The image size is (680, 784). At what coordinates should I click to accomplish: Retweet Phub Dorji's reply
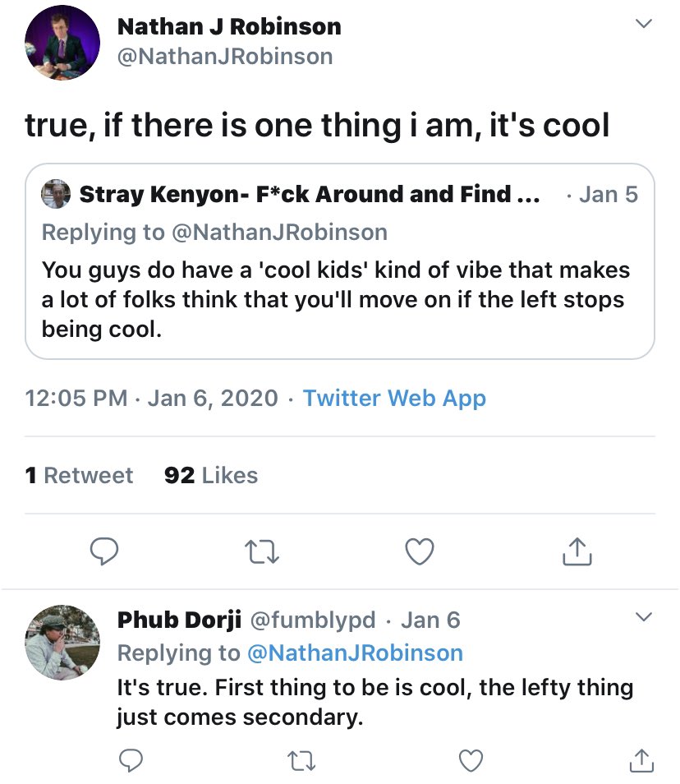301,762
